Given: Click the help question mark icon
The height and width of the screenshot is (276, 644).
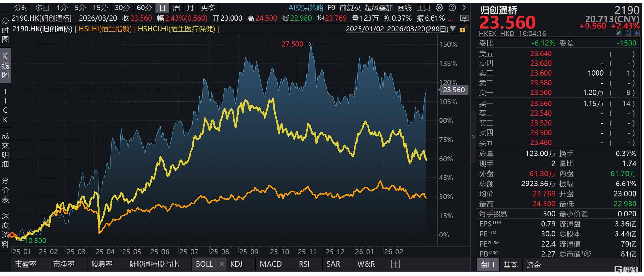Looking at the screenshot, I should click(x=452, y=8).
